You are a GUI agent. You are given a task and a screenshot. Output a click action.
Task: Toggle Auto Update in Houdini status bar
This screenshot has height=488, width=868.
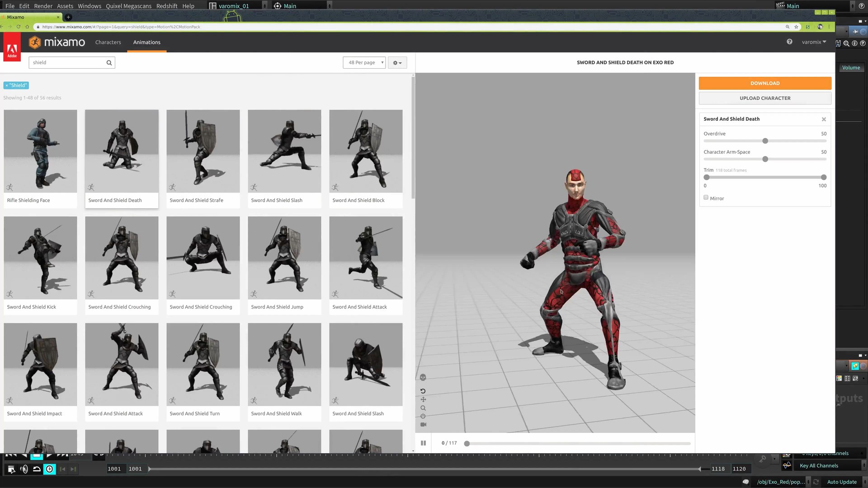click(x=842, y=482)
